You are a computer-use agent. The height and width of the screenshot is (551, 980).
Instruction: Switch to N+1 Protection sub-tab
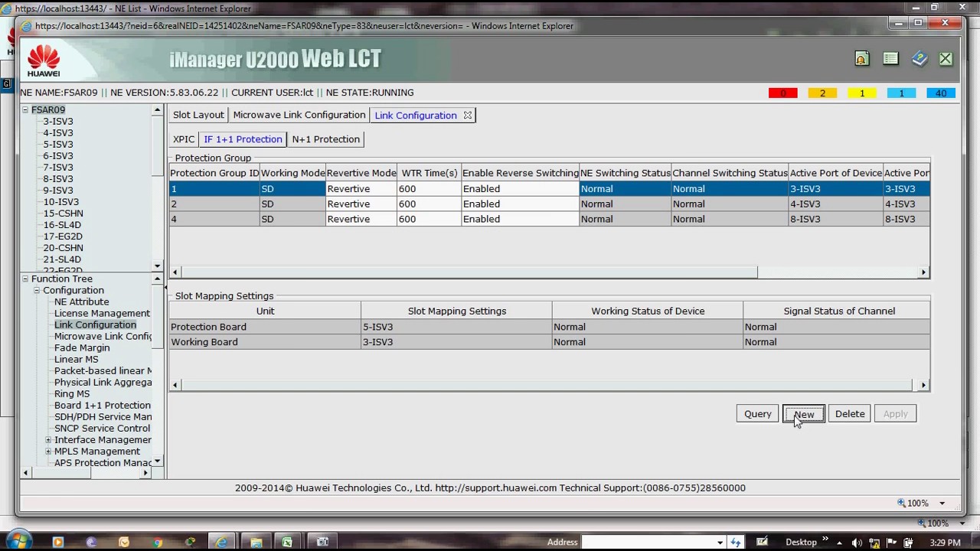325,139
